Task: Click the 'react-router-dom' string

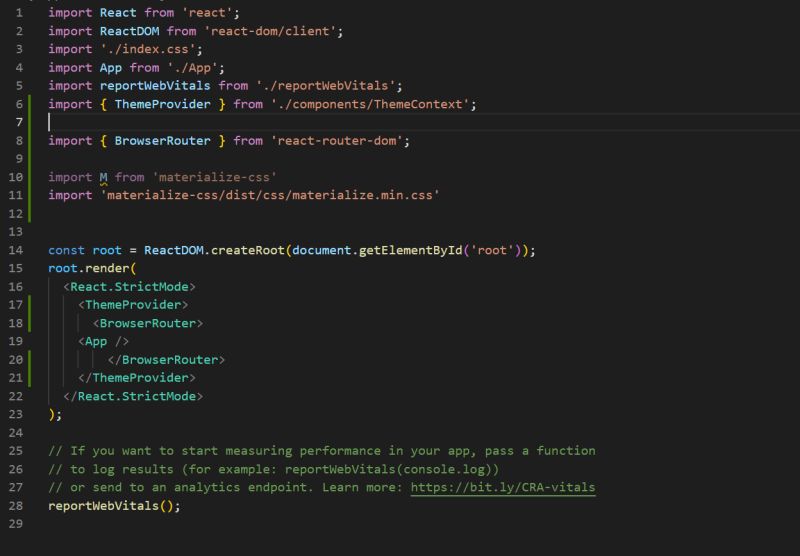Action: tap(337, 141)
